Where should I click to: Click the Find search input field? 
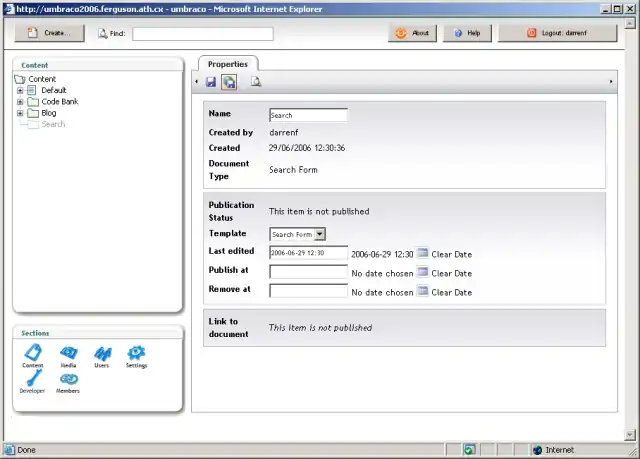pyautogui.click(x=202, y=33)
